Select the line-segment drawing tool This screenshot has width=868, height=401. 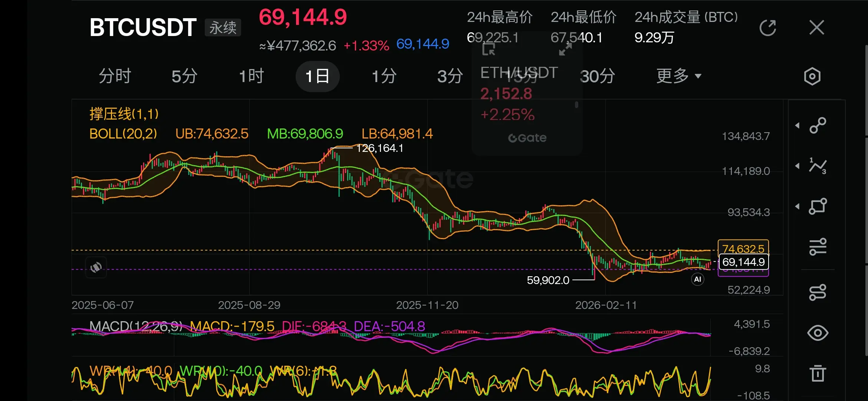pos(818,125)
